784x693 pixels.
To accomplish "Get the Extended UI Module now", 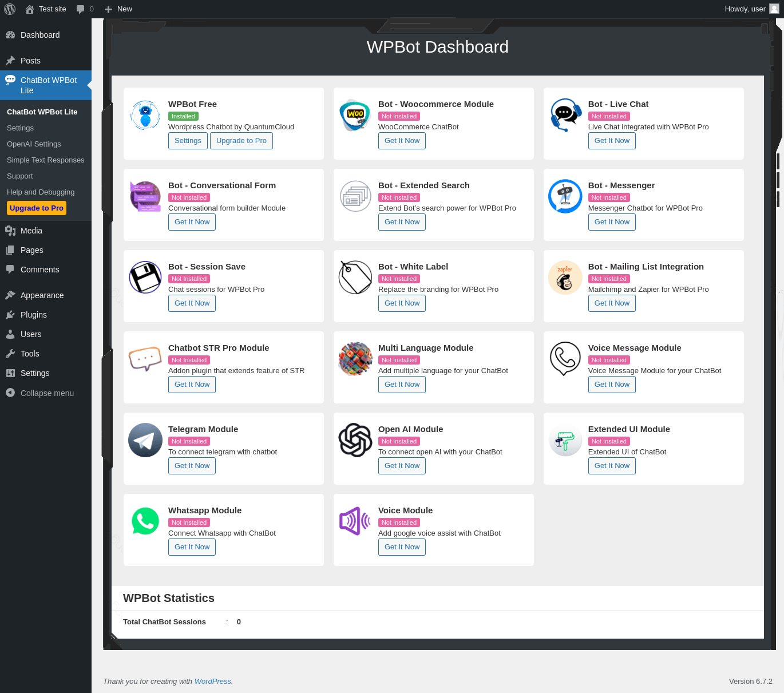I will click(612, 466).
